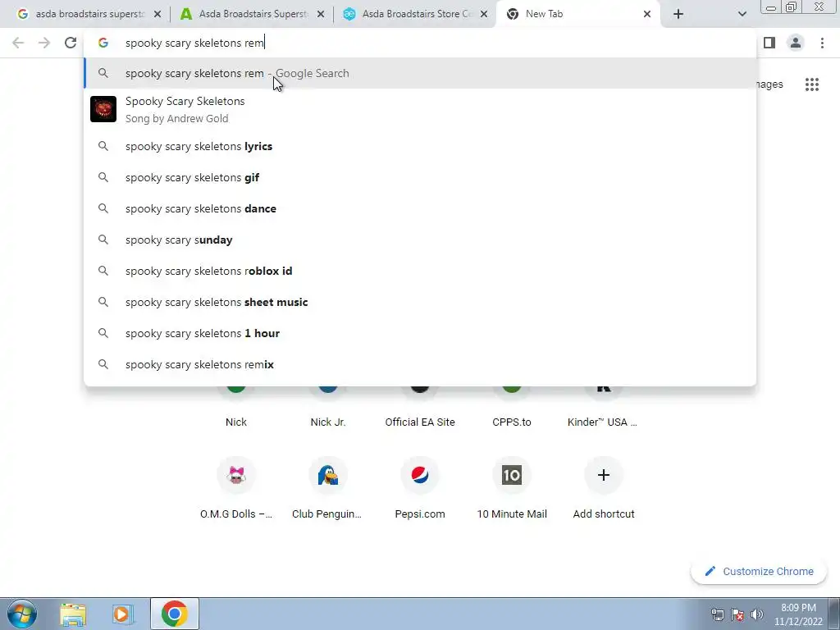Select 'spooky scary skeletons rem - Google Search' suggestion
This screenshot has width=840, height=630.
420,73
